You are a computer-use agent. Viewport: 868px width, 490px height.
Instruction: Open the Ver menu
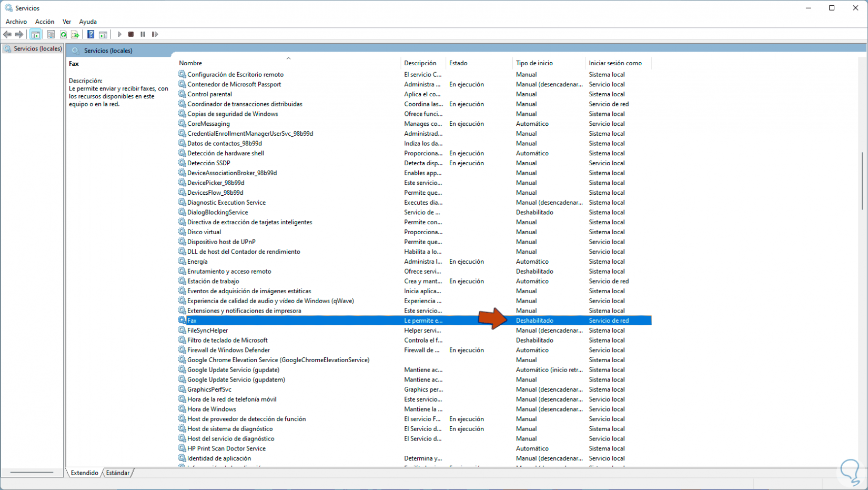(x=67, y=22)
